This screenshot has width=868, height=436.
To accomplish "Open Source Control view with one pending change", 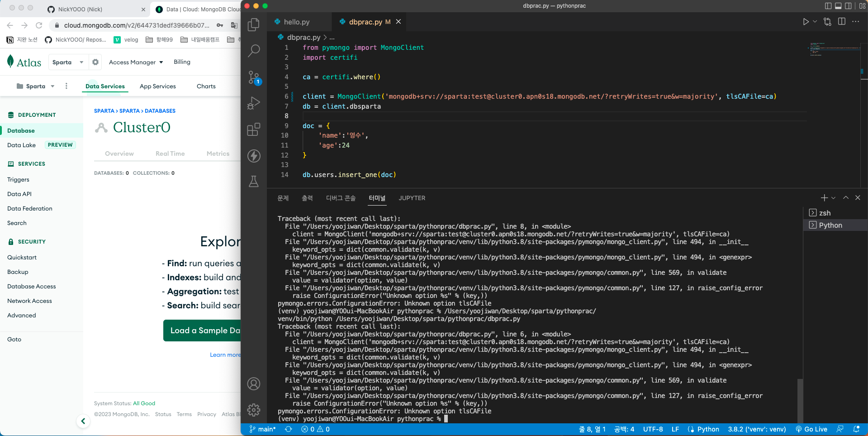I will click(x=254, y=77).
